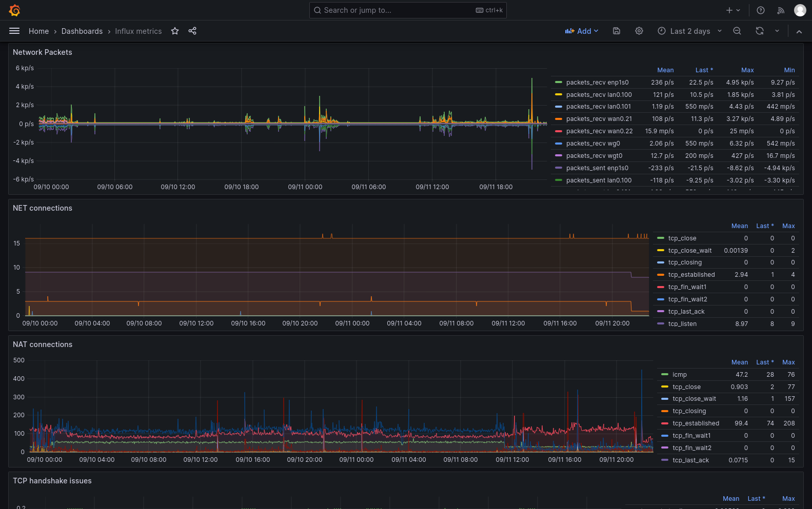
Task: Save the dashboard using disk icon
Action: (x=617, y=31)
